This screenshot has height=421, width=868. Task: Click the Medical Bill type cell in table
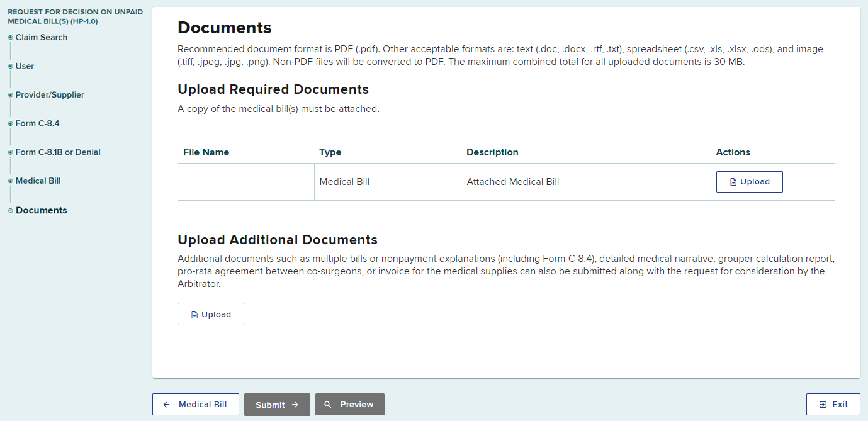point(344,182)
